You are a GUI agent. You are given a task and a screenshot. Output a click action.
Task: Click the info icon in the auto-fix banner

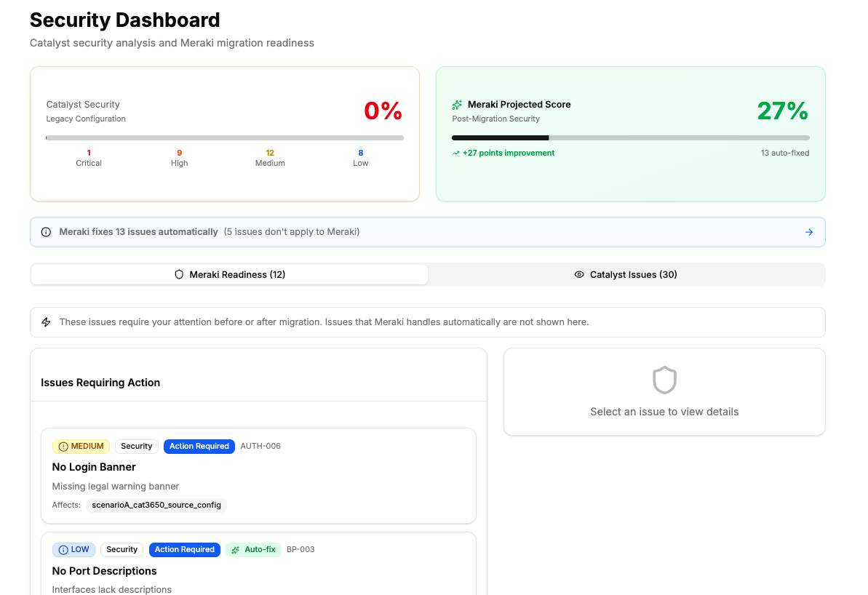(x=46, y=232)
